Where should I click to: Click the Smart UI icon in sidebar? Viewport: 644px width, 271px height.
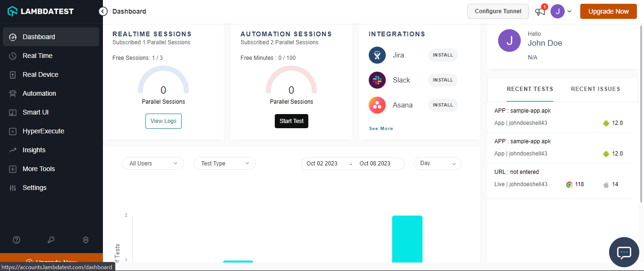tap(13, 112)
